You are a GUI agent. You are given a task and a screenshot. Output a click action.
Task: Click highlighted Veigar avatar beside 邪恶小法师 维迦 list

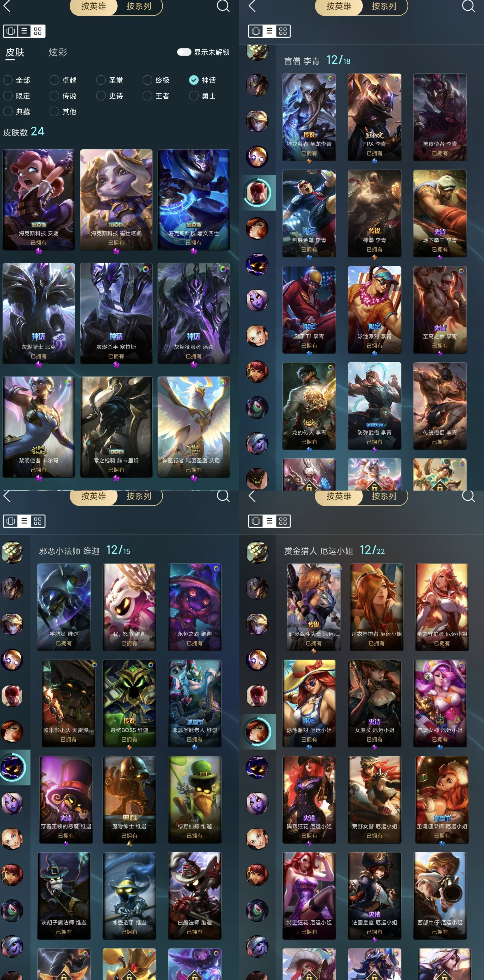coord(12,767)
